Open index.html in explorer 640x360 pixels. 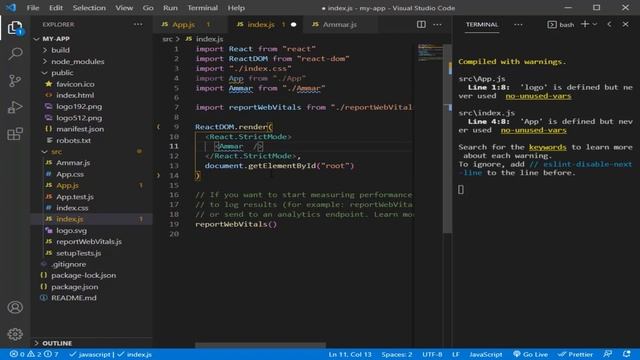[75, 95]
